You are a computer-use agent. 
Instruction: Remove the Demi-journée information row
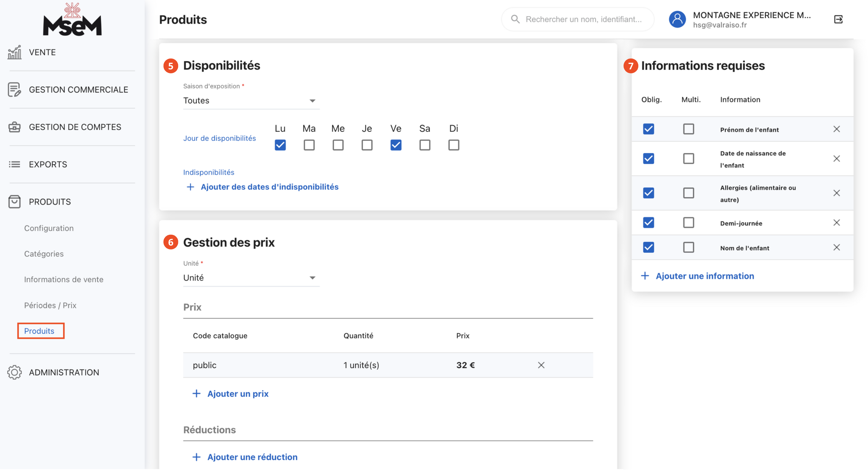(836, 223)
